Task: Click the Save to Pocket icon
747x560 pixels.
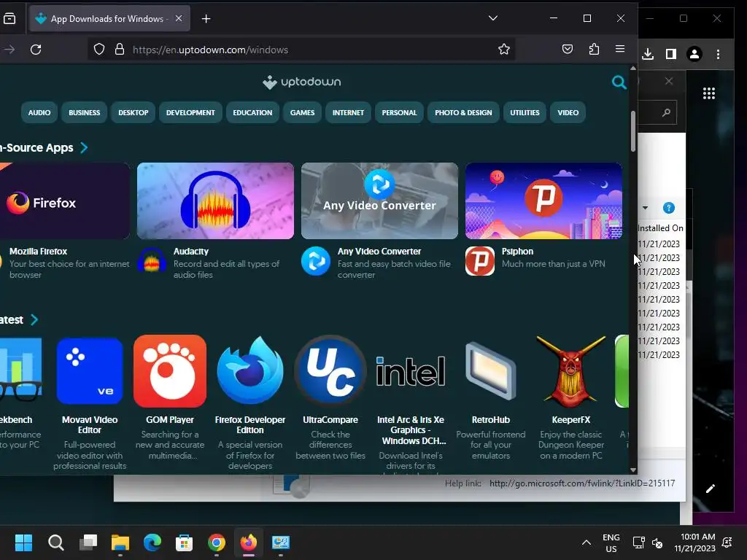Action: point(568,49)
